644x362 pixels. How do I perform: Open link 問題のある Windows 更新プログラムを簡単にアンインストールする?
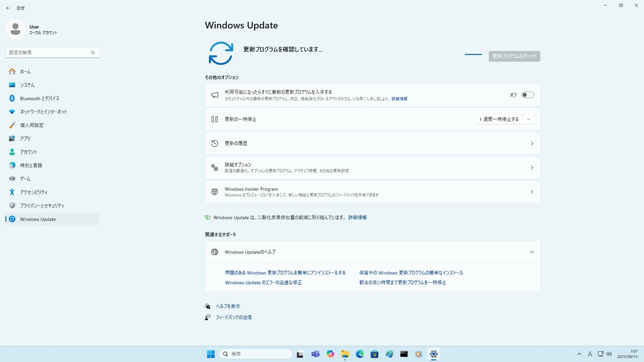click(285, 273)
